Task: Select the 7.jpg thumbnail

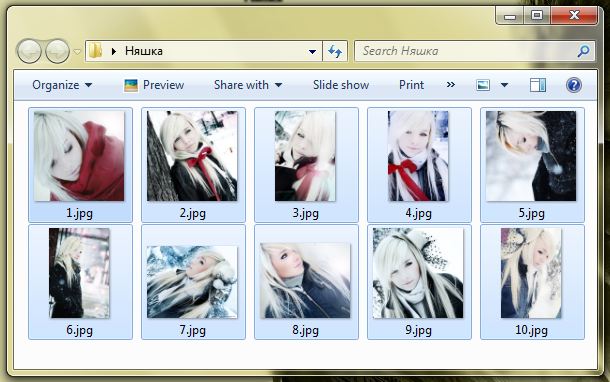Action: pos(193,282)
